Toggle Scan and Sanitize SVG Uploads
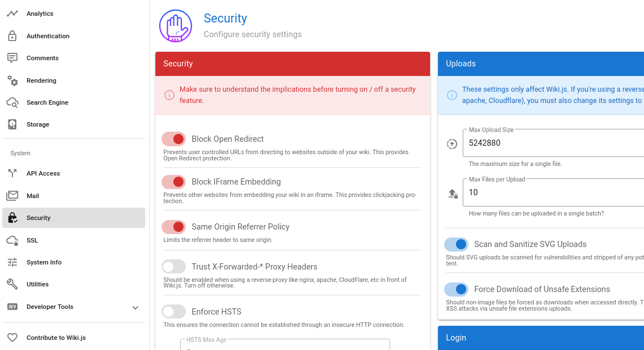The image size is (644, 350). point(456,244)
